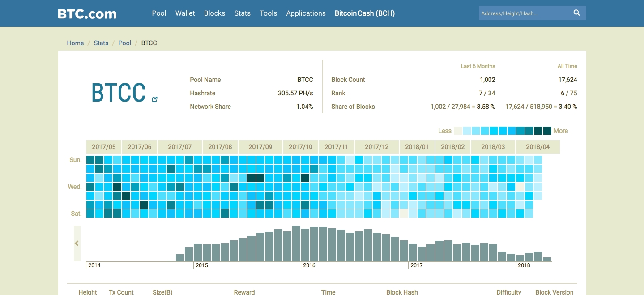Click the 2017/07 month header

pos(180,147)
